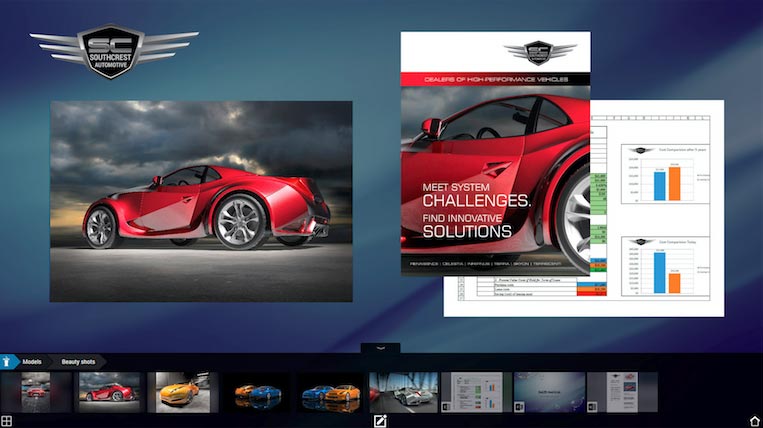Click the annotate pen icon in bottom bar
763x428 pixels.
tap(380, 421)
